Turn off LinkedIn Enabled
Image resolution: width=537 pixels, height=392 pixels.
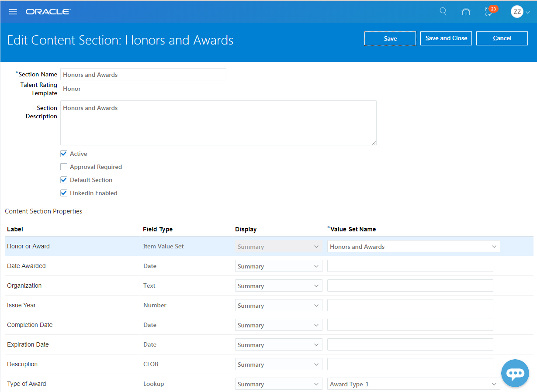click(63, 193)
